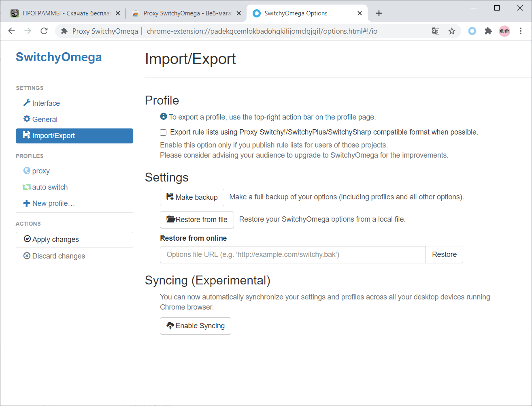Open the Chrome three-dot menu
Screen dimensions: 532x406
click(x=521, y=31)
